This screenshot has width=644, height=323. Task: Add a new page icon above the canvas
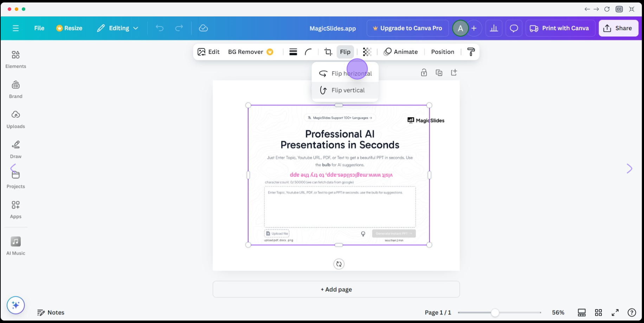tap(454, 73)
